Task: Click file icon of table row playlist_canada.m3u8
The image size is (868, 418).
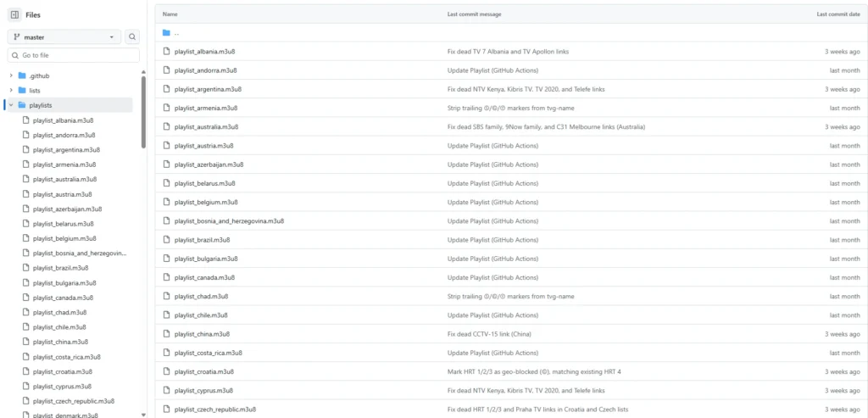Action: (166, 277)
